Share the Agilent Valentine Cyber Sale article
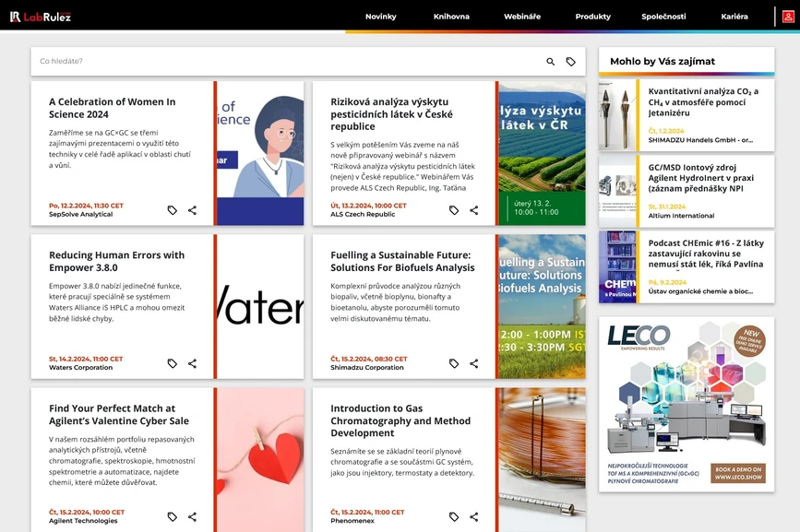 click(x=192, y=516)
